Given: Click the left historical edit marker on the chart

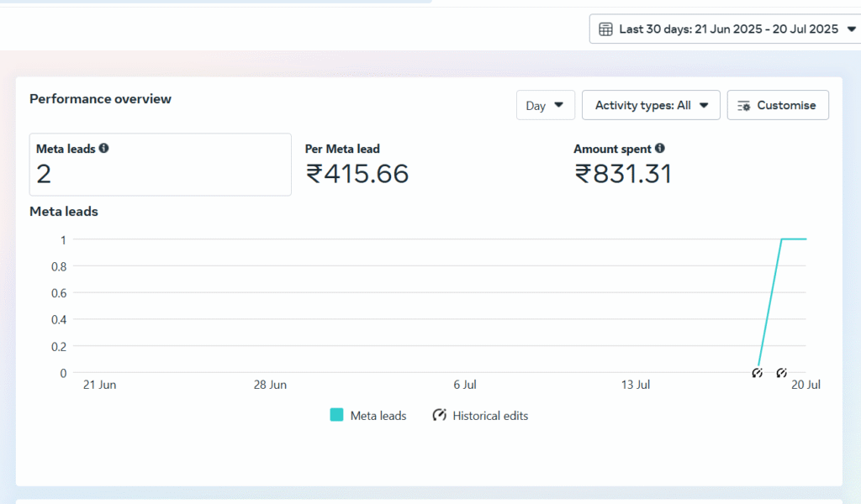Looking at the screenshot, I should pos(758,372).
